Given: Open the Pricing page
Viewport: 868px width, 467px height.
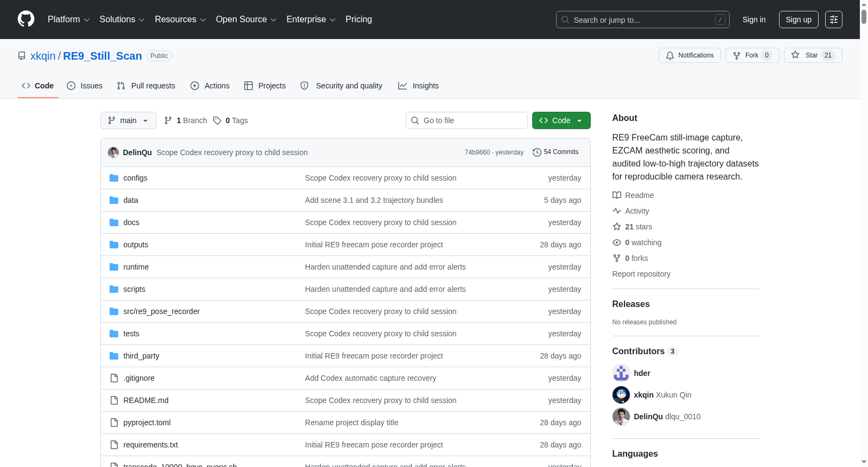Looking at the screenshot, I should coord(359,20).
